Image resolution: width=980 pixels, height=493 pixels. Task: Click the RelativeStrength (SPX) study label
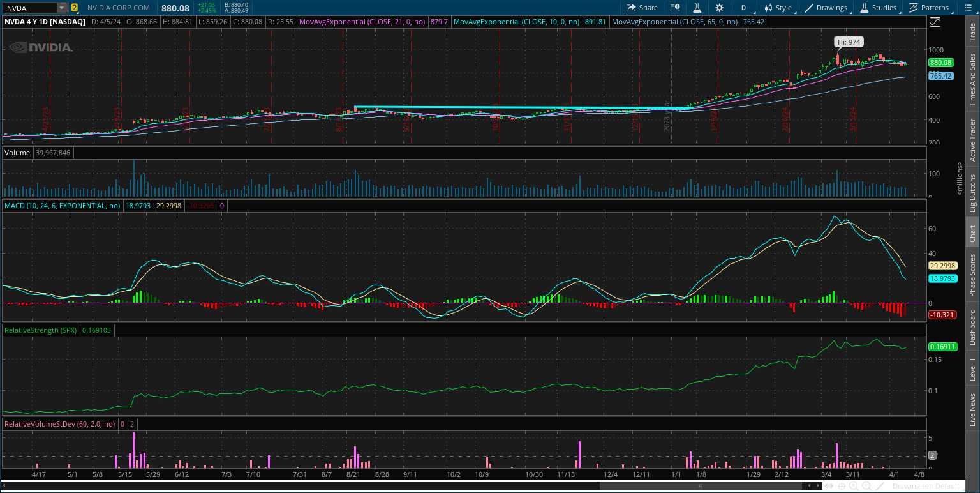point(41,330)
